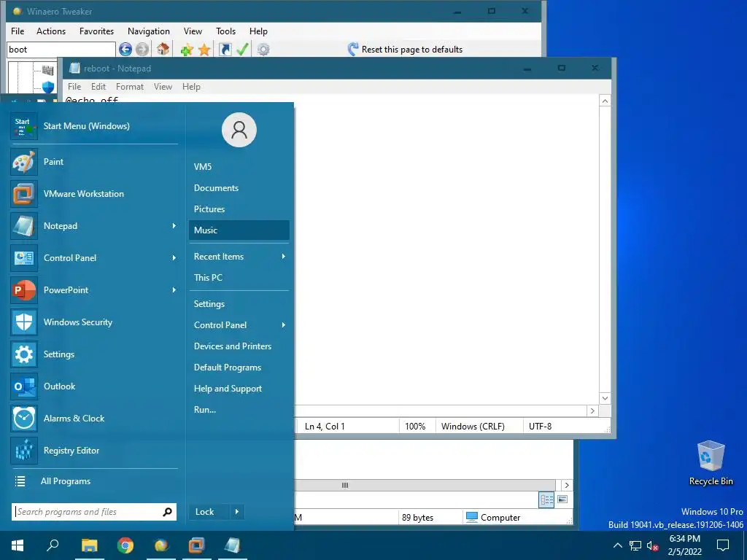Click the user account picture
The image size is (747, 560).
(239, 130)
